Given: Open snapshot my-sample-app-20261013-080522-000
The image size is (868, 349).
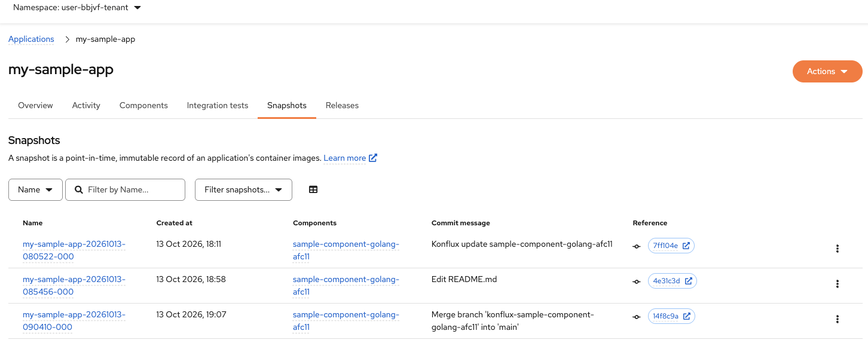Looking at the screenshot, I should [74, 250].
